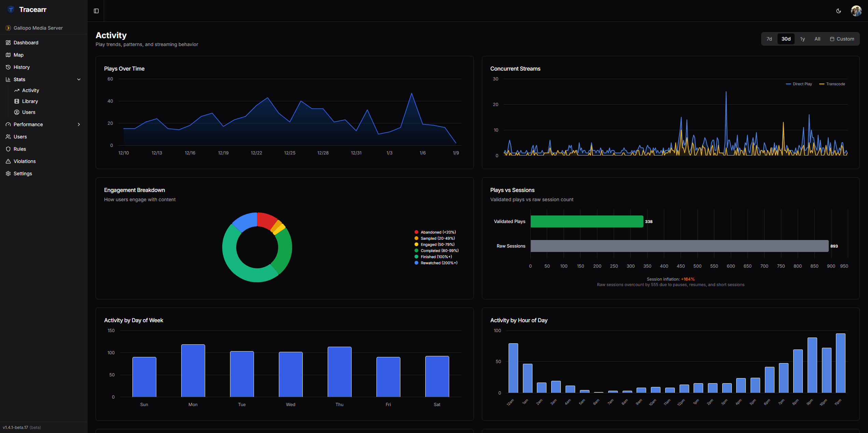The width and height of the screenshot is (868, 433).
Task: Collapse the Stats section in the sidebar
Action: click(x=79, y=79)
